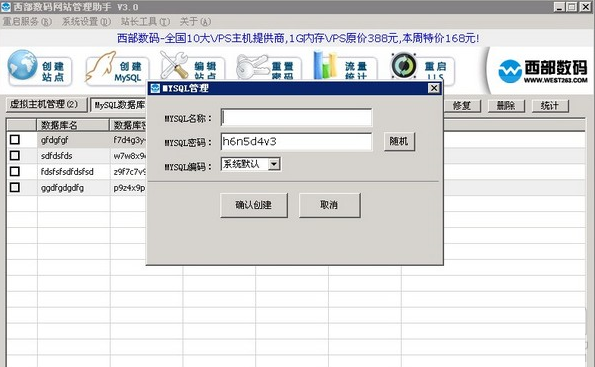Open the 重启服务 menu
Viewport: 595px width, 367px height.
click(27, 22)
